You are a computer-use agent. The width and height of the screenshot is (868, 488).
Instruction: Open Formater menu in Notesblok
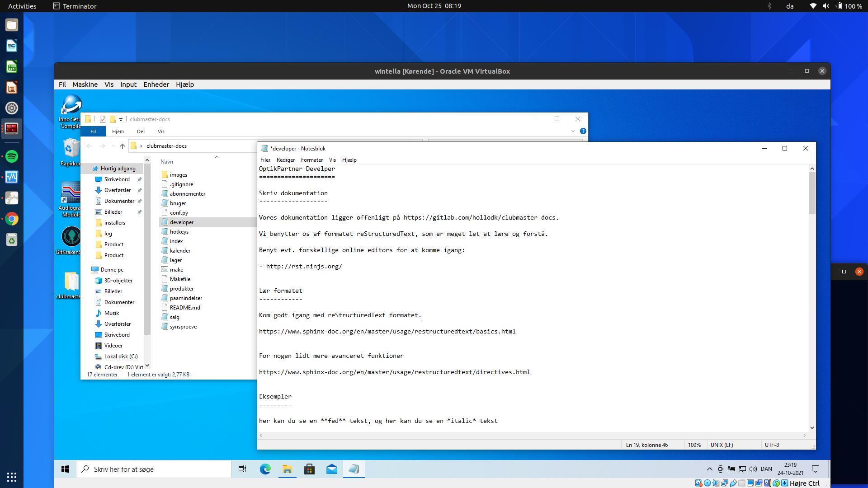[x=311, y=160]
